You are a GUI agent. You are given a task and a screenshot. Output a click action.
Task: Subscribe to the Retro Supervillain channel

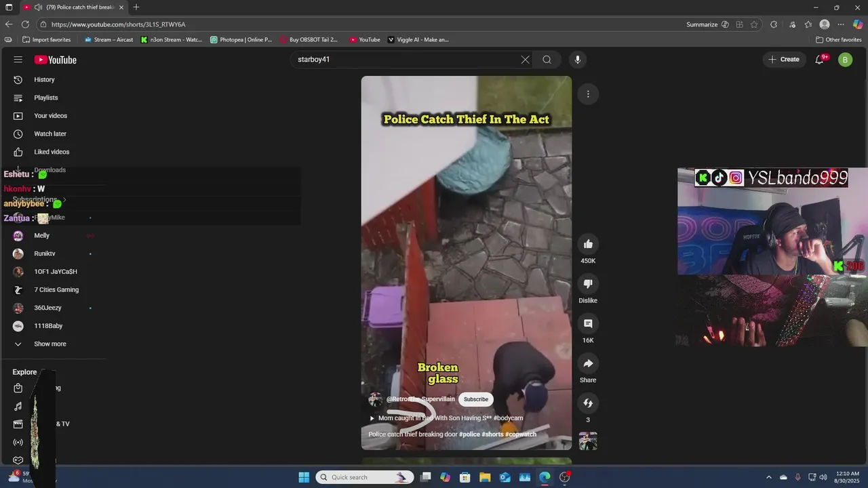coord(476,399)
